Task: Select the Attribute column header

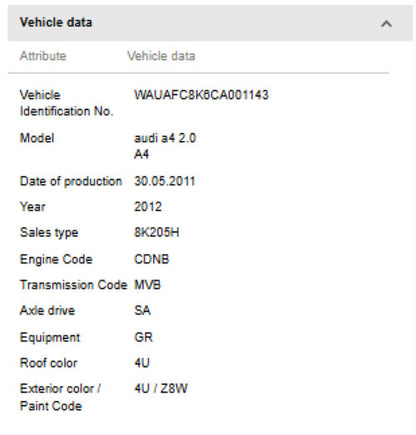Action: [43, 56]
